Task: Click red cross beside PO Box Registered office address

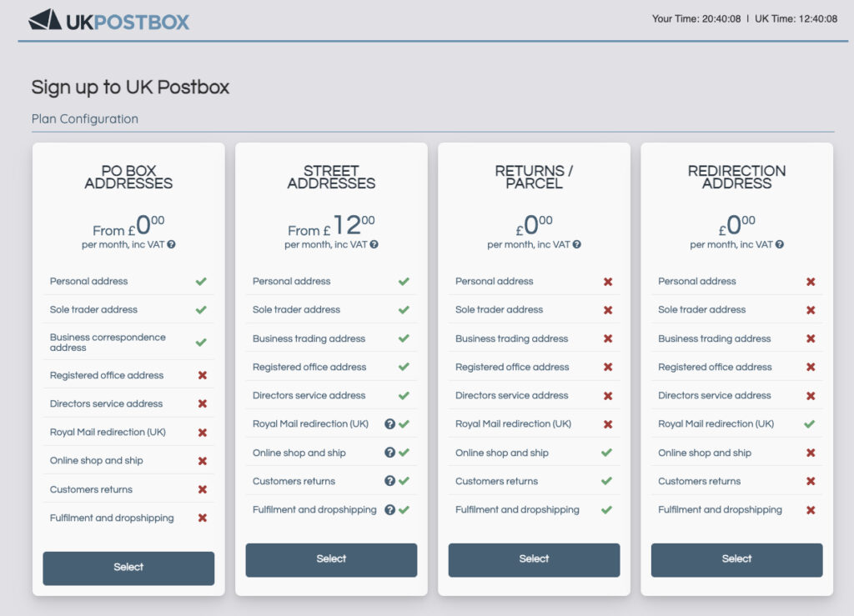Action: [x=202, y=376]
